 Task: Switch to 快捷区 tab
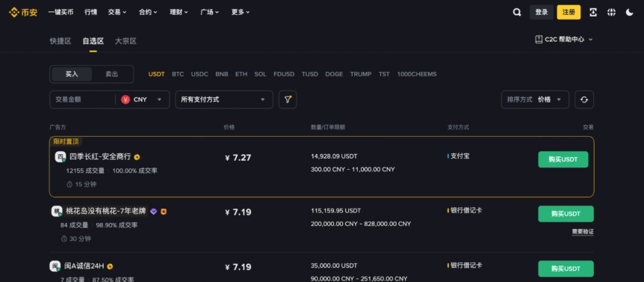tap(61, 41)
